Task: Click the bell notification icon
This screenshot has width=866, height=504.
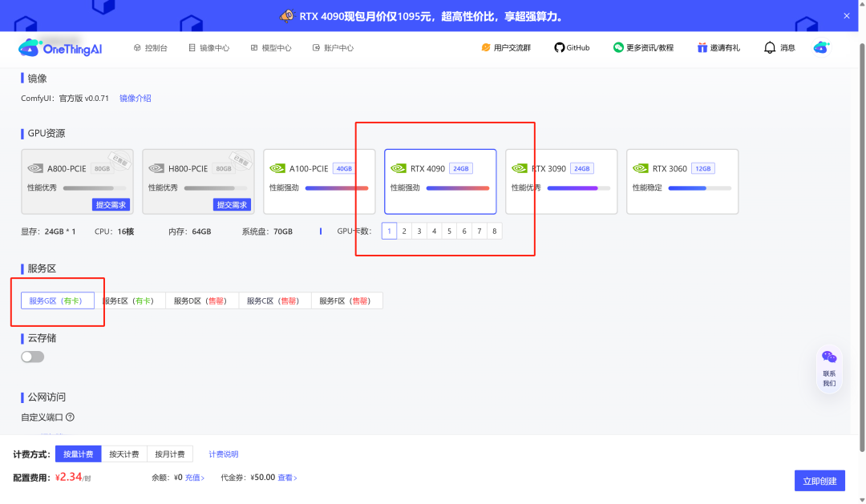Action: [769, 48]
